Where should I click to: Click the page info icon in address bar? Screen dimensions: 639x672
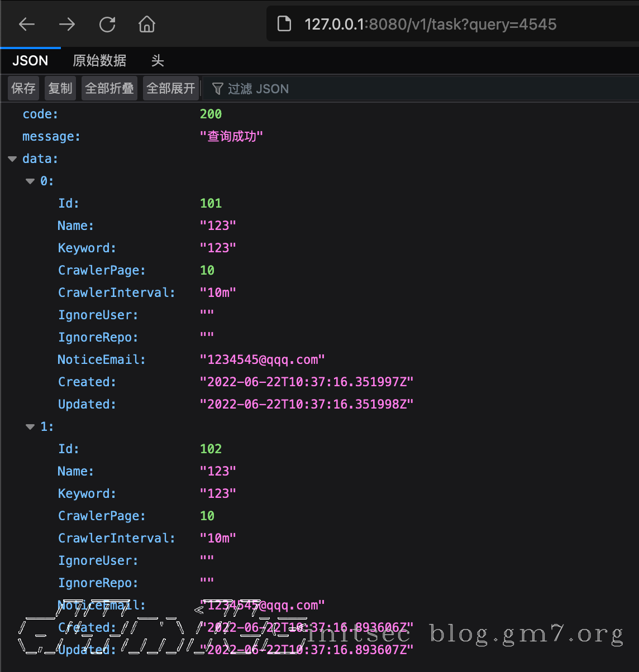tap(284, 24)
